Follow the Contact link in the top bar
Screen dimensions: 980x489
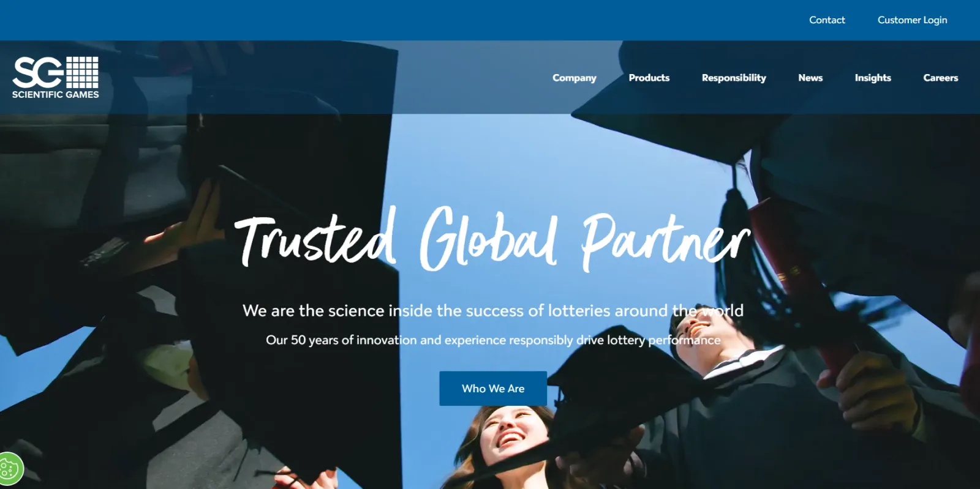coord(827,20)
